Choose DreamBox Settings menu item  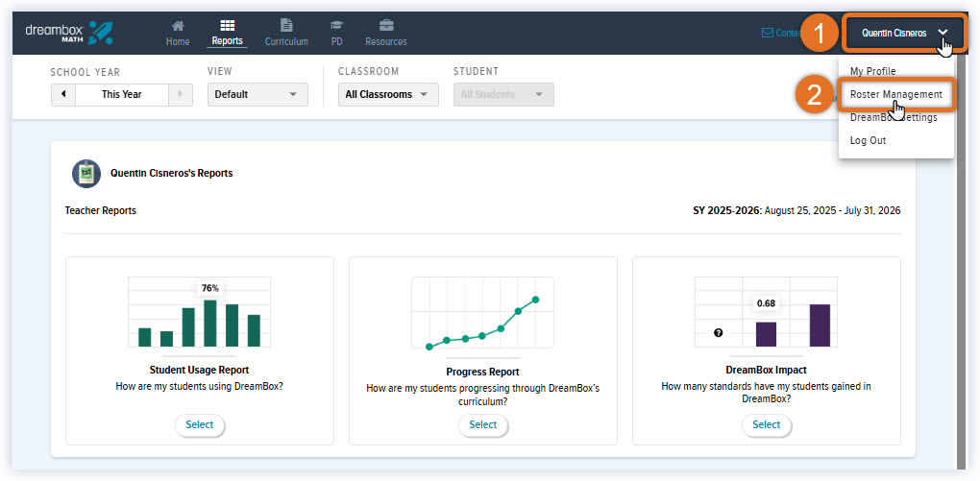(x=894, y=117)
